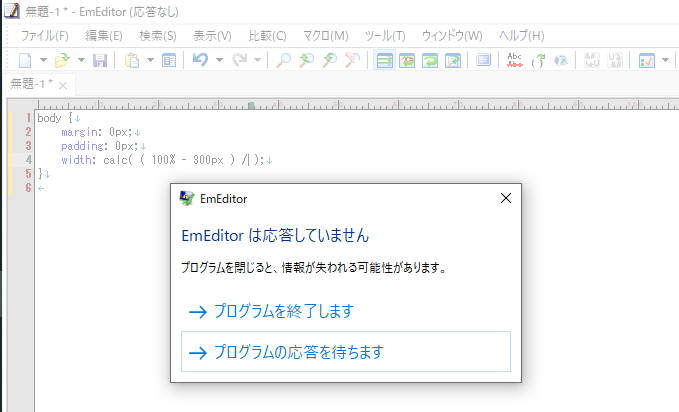Toggle Wrap by Characters icon
The width and height of the screenshot is (679, 412).
click(407, 60)
